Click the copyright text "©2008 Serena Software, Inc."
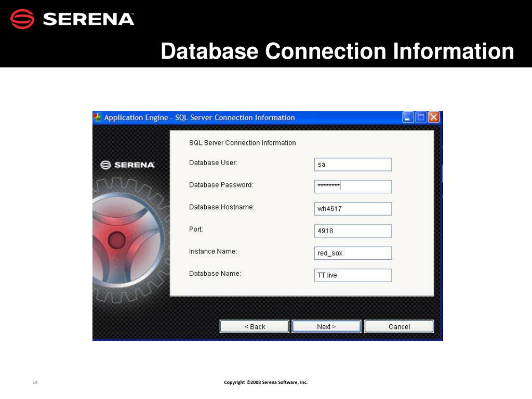The width and height of the screenshot is (532, 399). [277, 382]
